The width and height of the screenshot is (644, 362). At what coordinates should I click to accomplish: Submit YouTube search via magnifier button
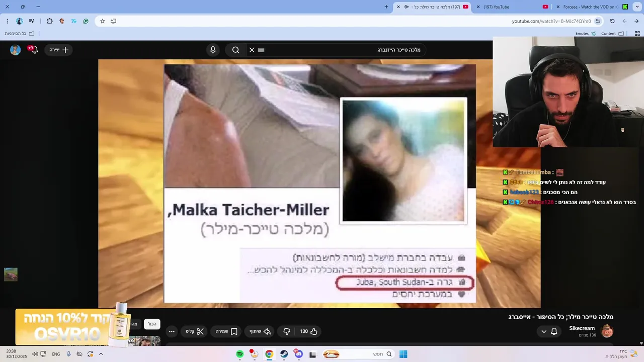235,50
